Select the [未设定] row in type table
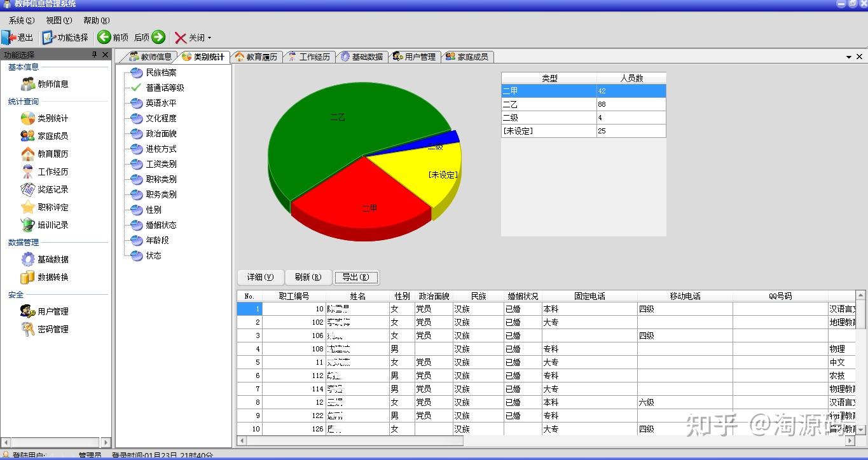 point(583,131)
